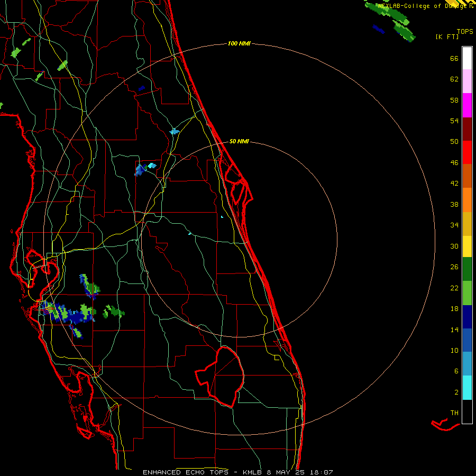Click the "62" scale value
Image resolution: width=476 pixels, height=476 pixels.
[x=454, y=79]
